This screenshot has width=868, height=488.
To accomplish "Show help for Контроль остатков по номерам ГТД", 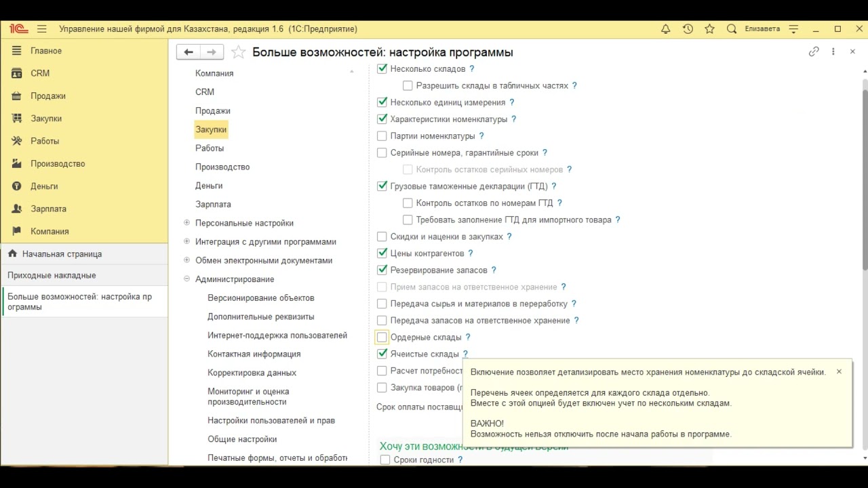I will point(559,203).
